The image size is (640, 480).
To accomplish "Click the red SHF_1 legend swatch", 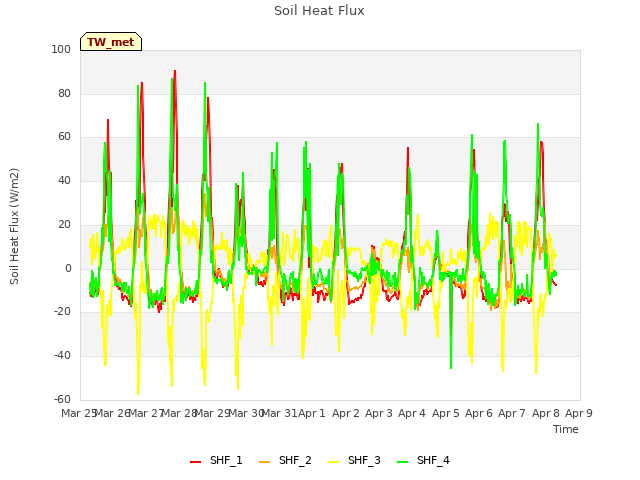I will [x=196, y=462].
